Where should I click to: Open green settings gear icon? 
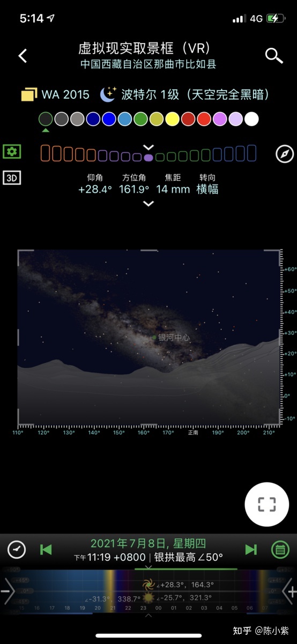click(12, 151)
